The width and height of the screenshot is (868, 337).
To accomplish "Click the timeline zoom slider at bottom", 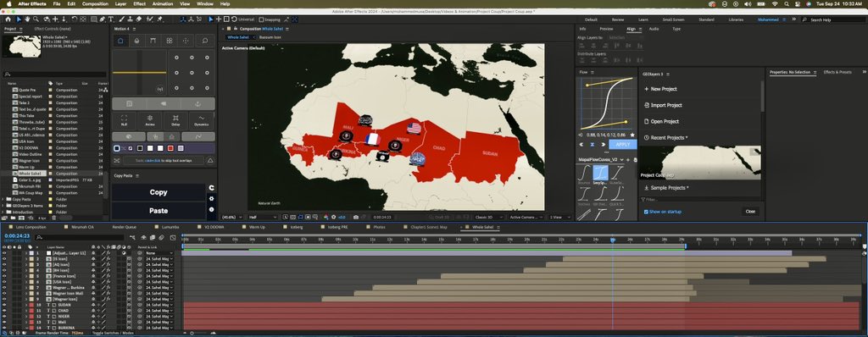I will click(x=192, y=333).
